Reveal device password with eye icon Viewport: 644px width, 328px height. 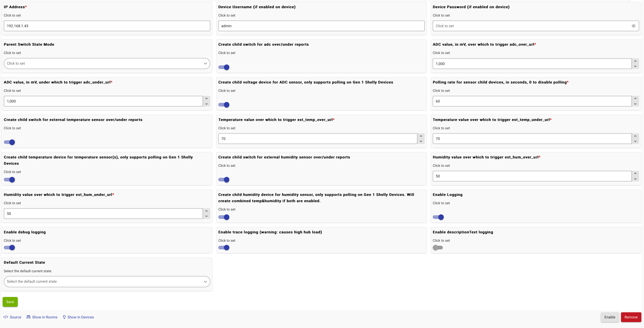tap(633, 26)
